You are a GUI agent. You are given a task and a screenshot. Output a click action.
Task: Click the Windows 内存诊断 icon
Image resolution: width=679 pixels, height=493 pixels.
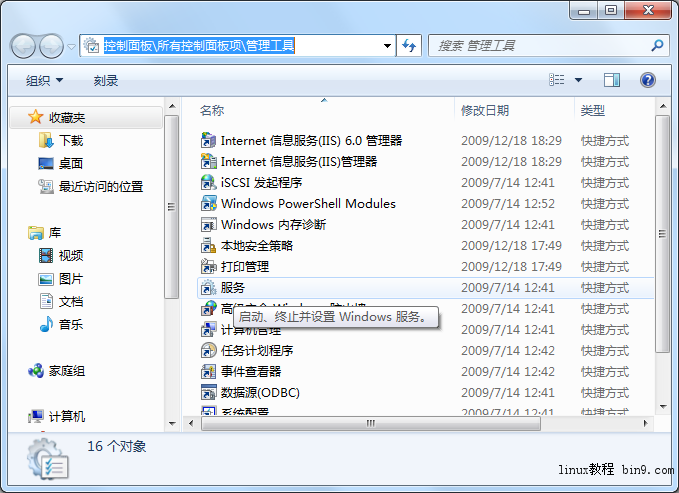pos(208,224)
